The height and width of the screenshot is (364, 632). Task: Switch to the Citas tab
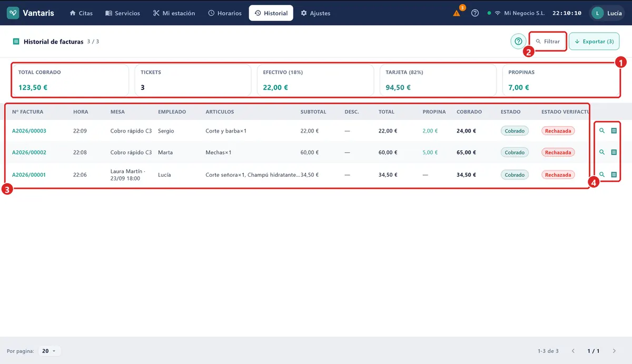point(81,13)
